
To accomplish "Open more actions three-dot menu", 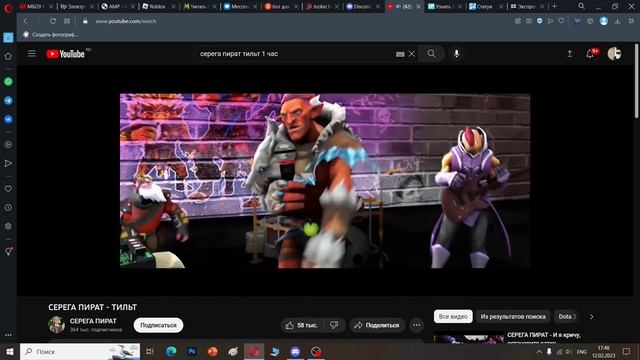I will [x=416, y=325].
